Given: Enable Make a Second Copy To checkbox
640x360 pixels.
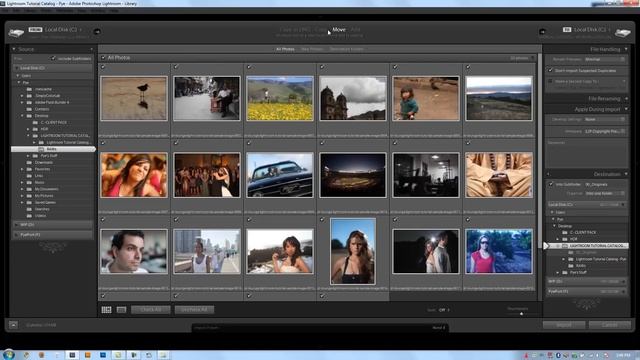Looking at the screenshot, I should (550, 81).
